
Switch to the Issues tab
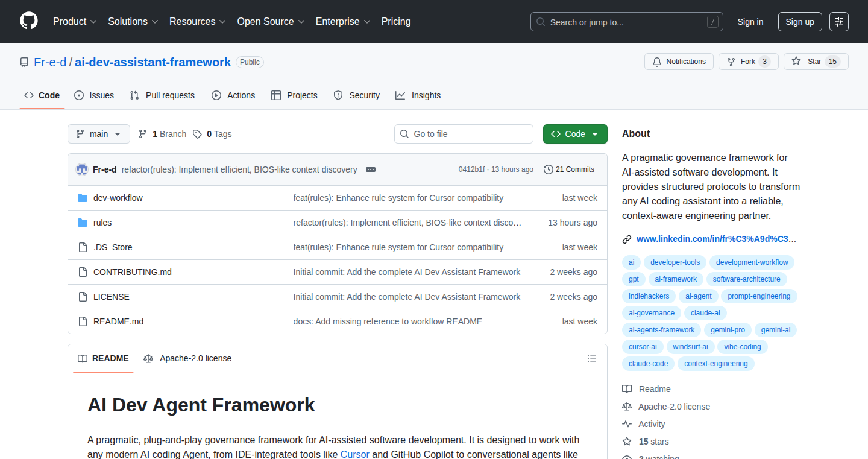tap(94, 95)
